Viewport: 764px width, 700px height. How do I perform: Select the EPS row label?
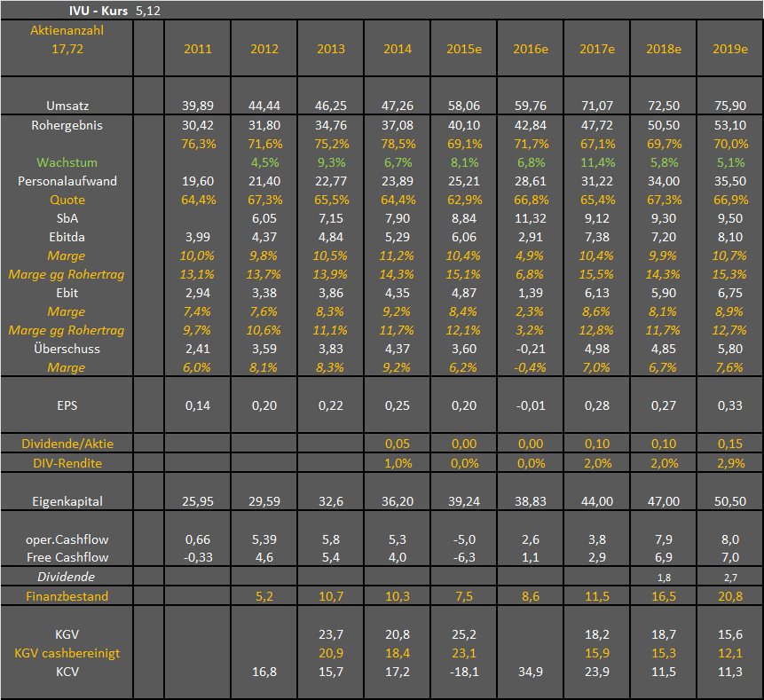click(x=67, y=405)
